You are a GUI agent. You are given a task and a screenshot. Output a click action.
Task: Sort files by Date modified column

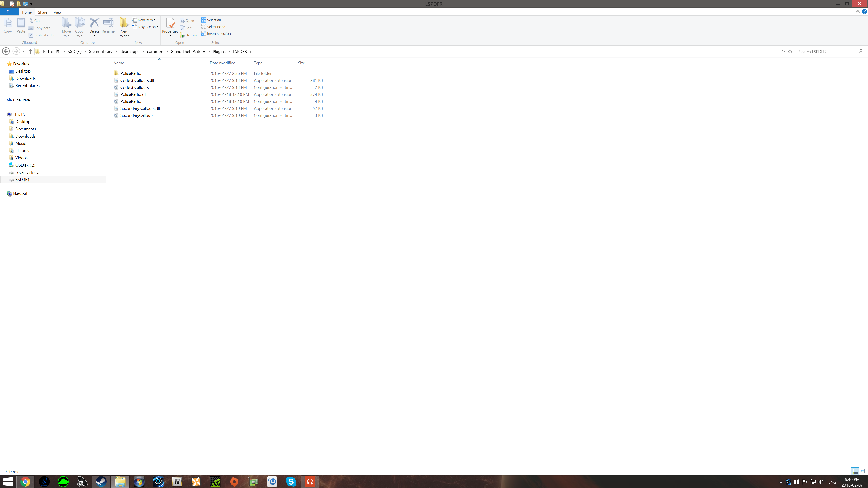pos(222,63)
